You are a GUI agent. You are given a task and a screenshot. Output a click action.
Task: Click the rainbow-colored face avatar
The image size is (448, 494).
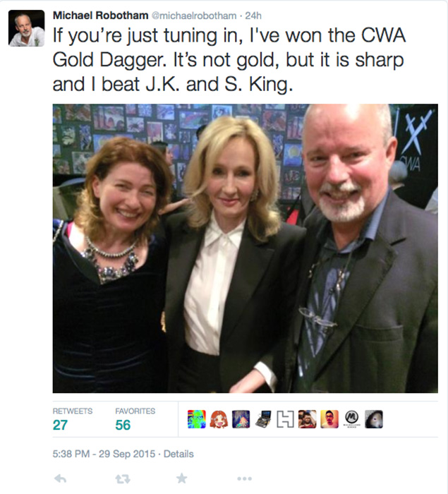[197, 419]
